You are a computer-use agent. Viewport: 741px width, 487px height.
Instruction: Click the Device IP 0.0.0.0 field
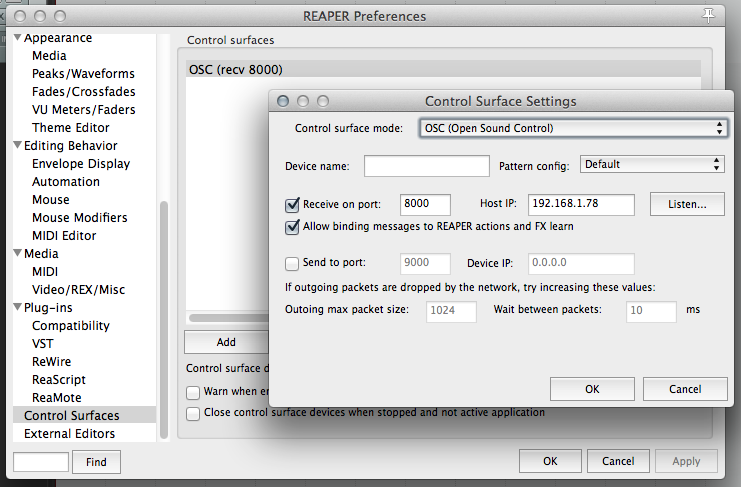[x=581, y=264]
